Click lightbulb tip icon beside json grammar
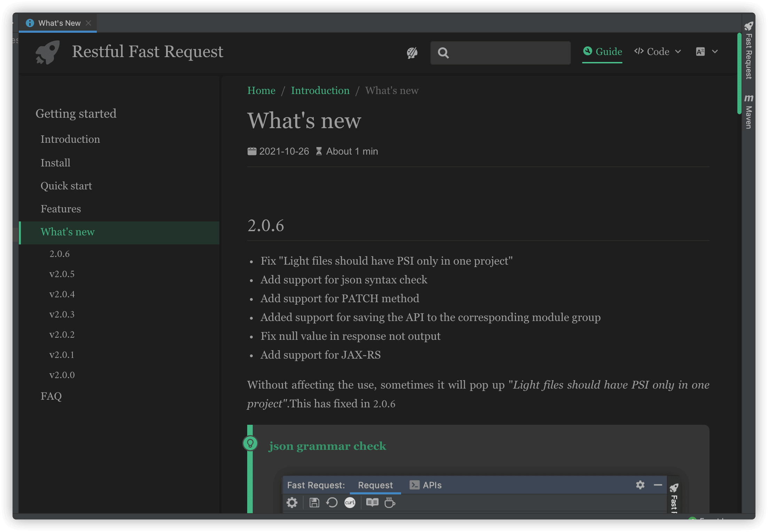The width and height of the screenshot is (768, 532). [x=250, y=444]
